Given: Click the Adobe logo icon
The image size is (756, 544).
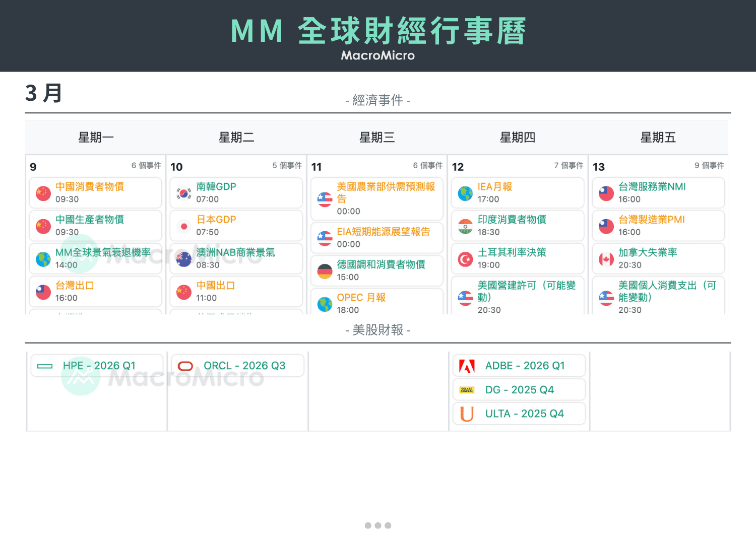Looking at the screenshot, I should [467, 366].
